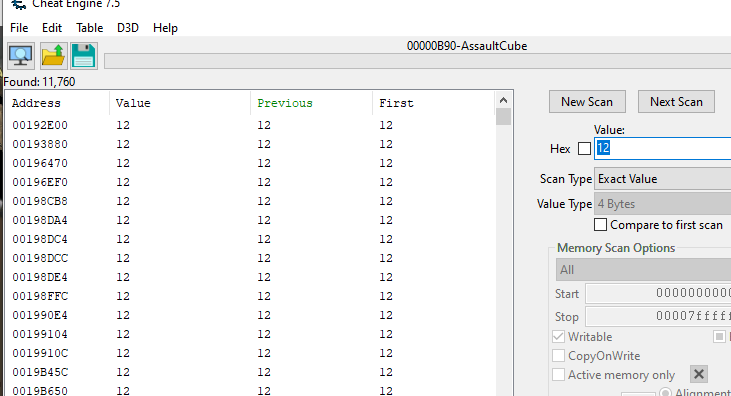Select address 00196470 row
731x396 pixels.
250,163
